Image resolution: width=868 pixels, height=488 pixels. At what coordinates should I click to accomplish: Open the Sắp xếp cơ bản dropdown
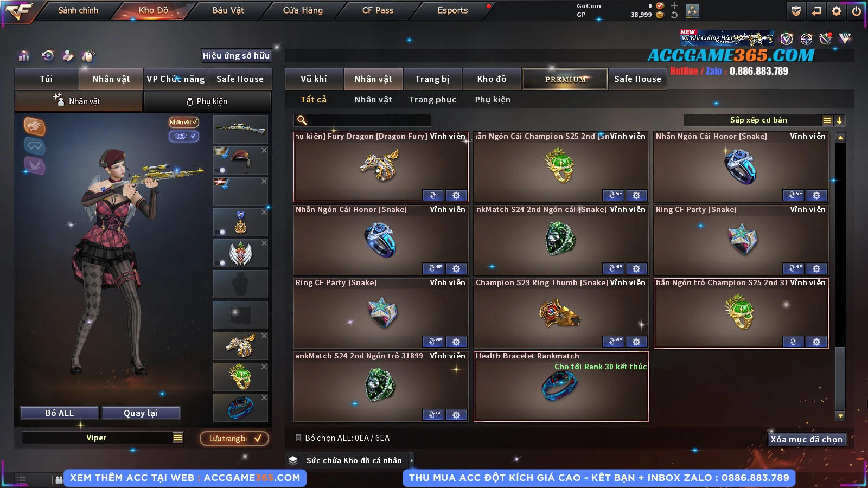tap(758, 120)
